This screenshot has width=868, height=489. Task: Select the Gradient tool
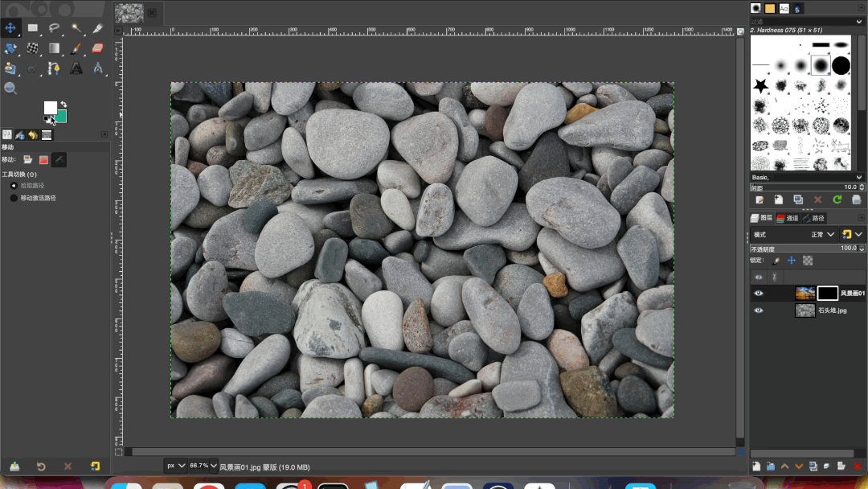[x=55, y=48]
